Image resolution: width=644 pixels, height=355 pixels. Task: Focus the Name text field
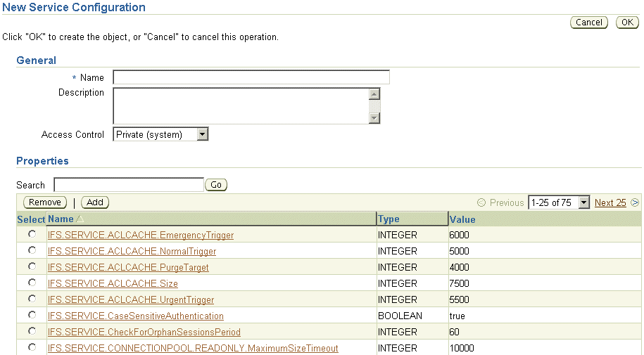251,77
